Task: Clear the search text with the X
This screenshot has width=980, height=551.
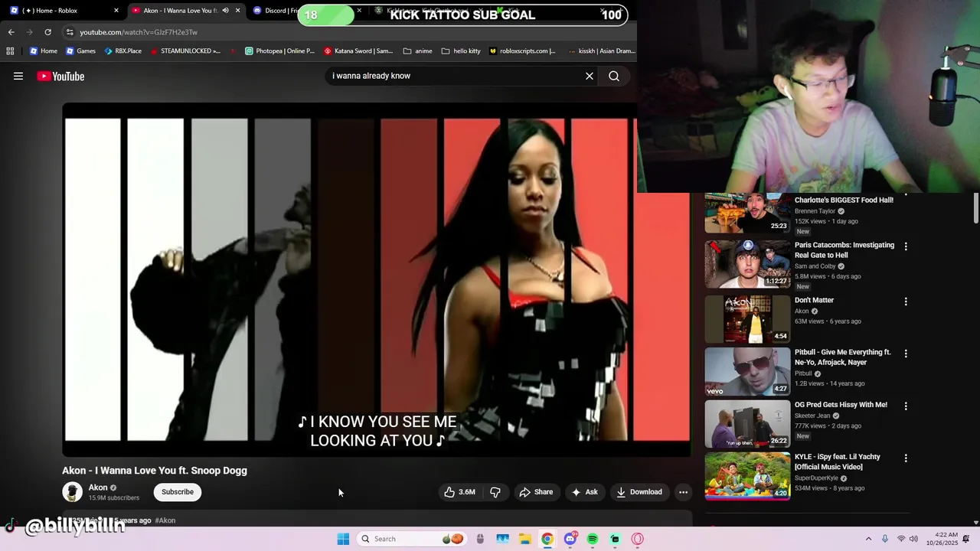Action: pos(590,76)
